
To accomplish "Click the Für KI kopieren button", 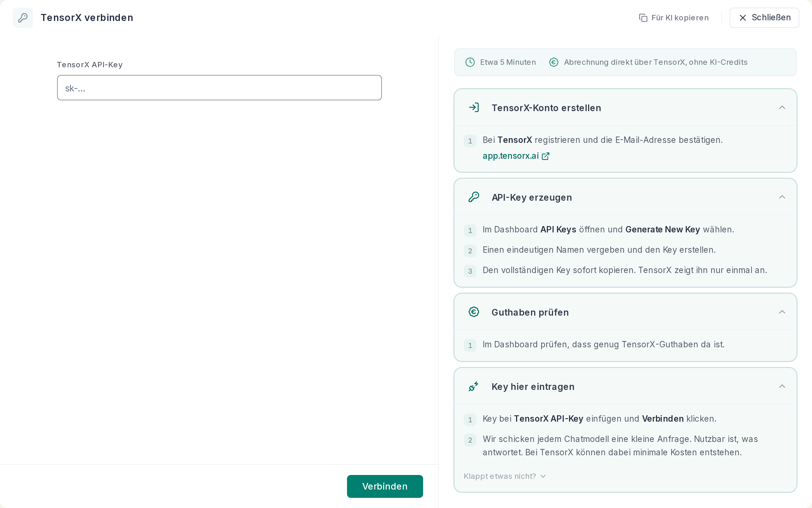I will [x=674, y=18].
